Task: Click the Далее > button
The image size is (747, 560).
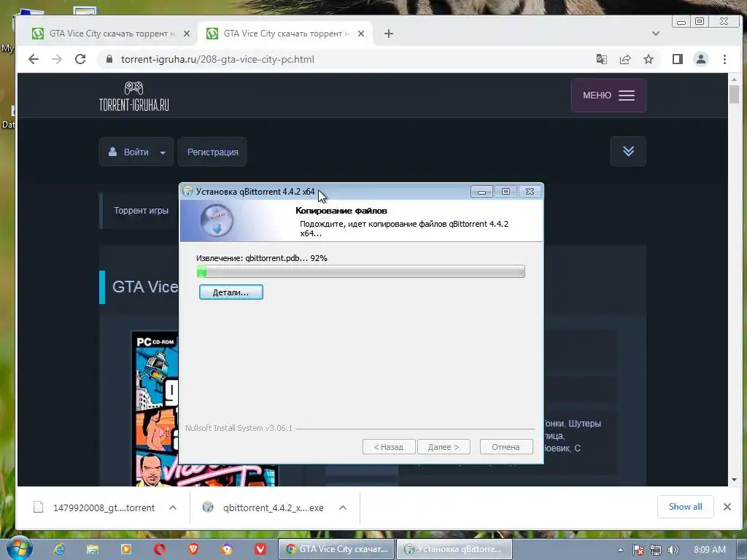Action: [444, 447]
